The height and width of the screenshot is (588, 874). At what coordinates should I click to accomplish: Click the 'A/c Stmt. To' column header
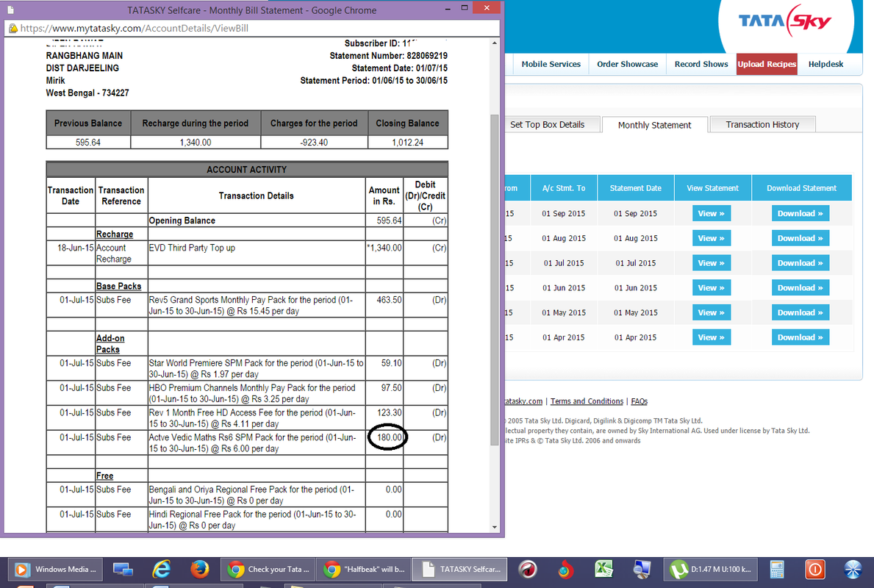click(564, 188)
